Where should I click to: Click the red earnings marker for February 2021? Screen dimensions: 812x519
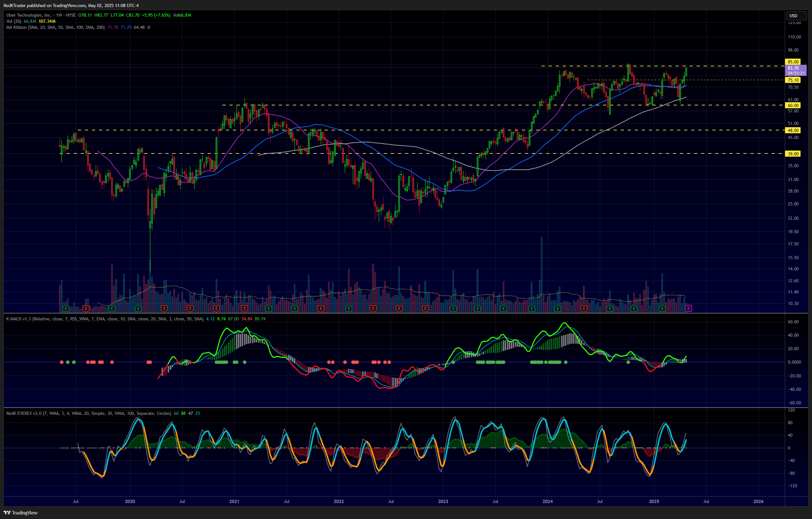pos(245,308)
